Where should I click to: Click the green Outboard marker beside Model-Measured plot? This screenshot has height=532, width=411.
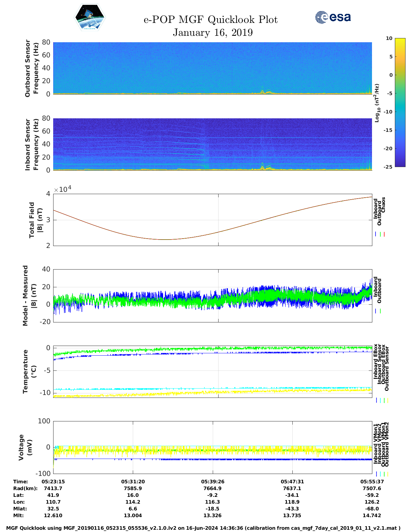[380, 311]
